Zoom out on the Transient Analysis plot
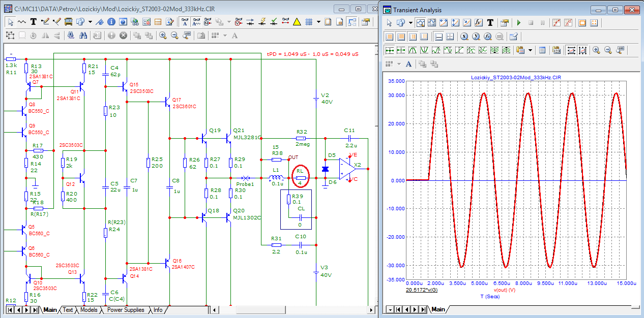644x318 pixels. 608,50
